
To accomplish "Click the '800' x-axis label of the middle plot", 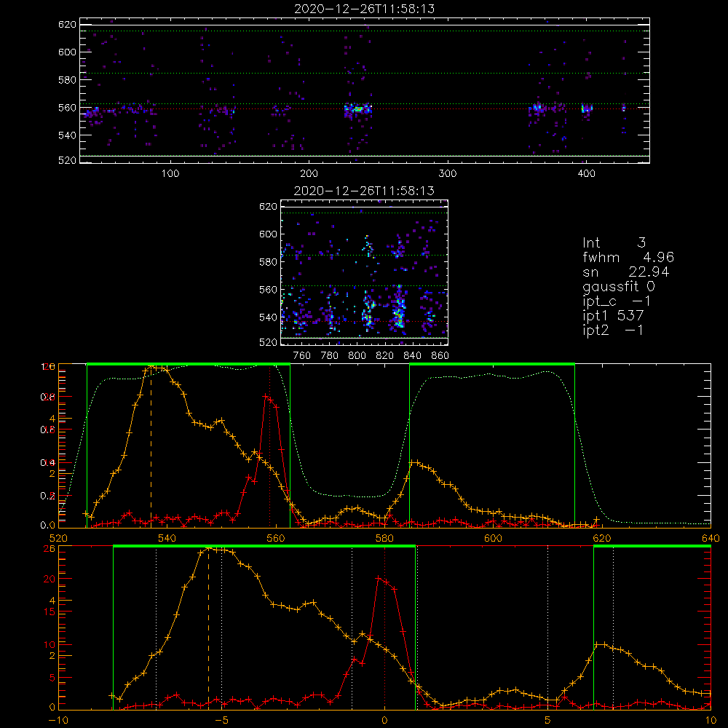I will (357, 356).
